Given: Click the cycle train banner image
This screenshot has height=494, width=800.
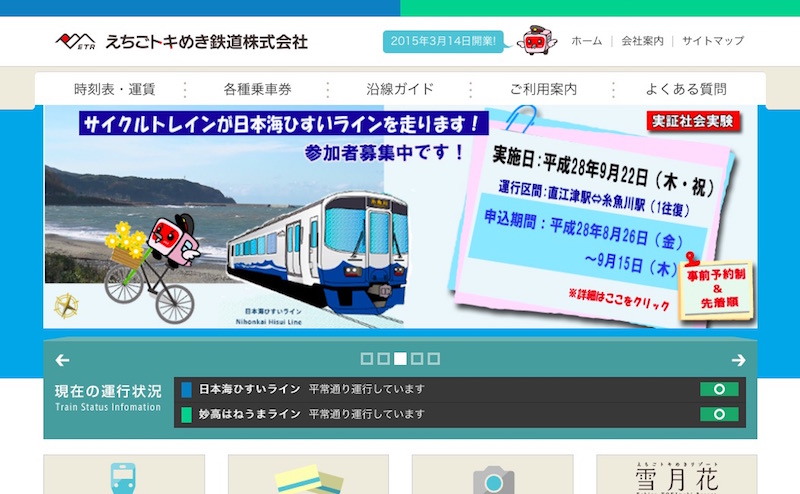Looking at the screenshot, I should coord(400,216).
